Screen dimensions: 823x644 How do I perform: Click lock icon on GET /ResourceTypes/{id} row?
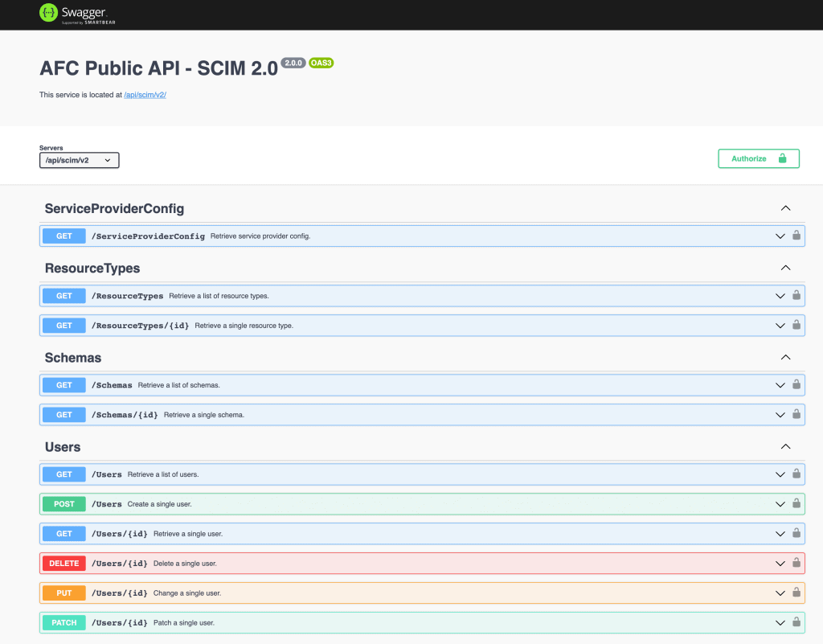pos(796,324)
